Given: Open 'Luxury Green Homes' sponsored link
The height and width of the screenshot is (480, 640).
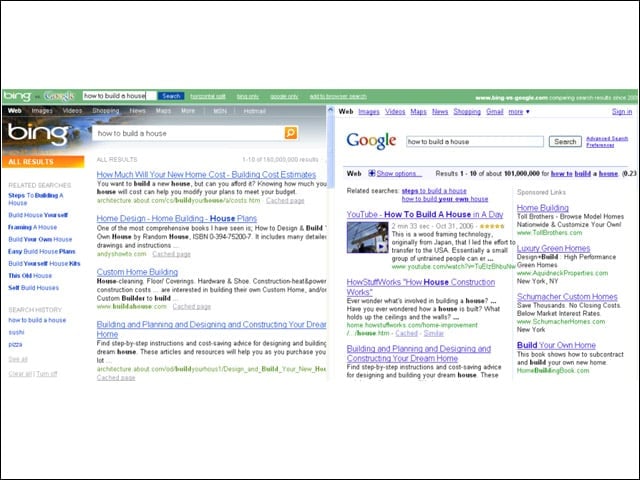Looking at the screenshot, I should (x=553, y=248).
